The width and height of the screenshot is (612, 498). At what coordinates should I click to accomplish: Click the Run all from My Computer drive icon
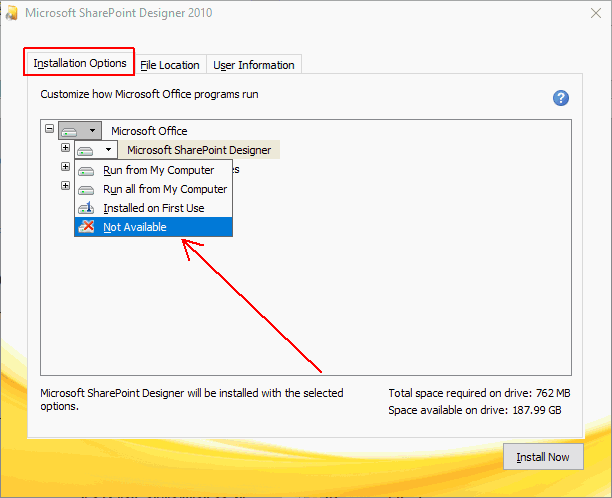(86, 190)
